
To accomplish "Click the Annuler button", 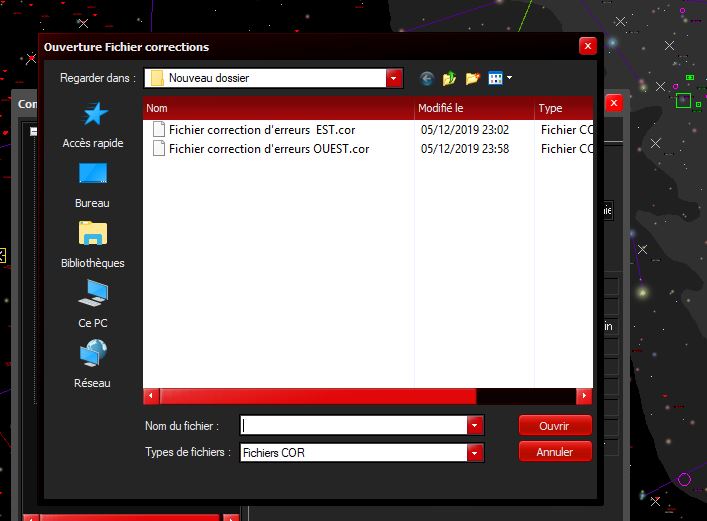I will pyautogui.click(x=555, y=453).
